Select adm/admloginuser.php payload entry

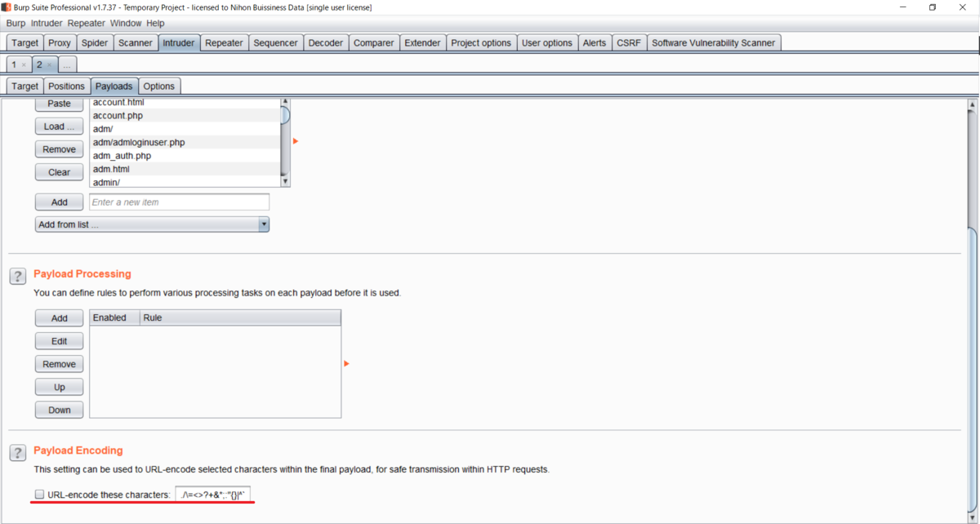(x=185, y=142)
